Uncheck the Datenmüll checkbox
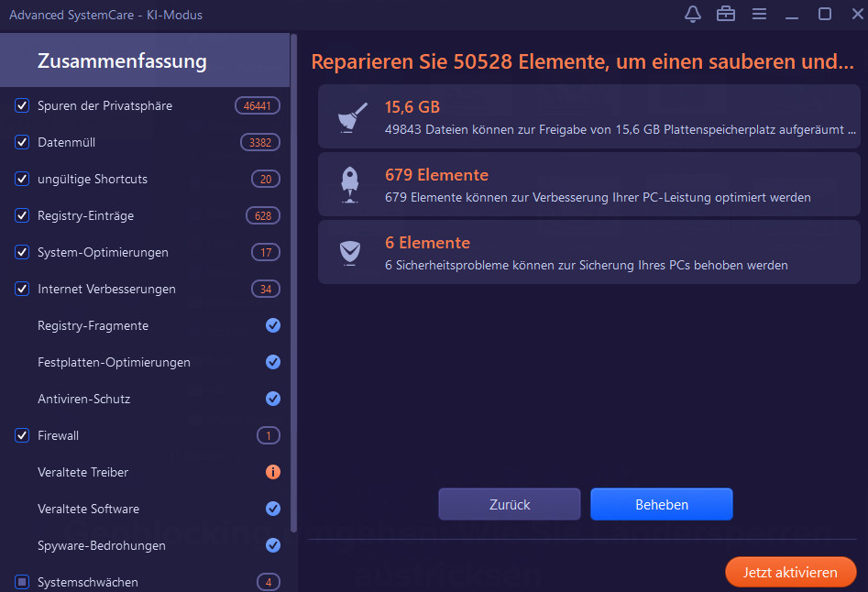Screen dimensions: 868x592 [22, 142]
